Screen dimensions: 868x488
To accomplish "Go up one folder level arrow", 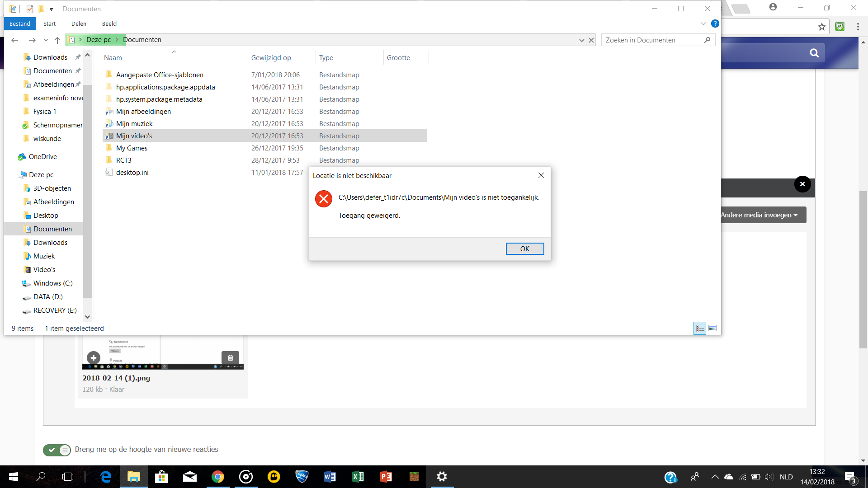I will tap(57, 40).
